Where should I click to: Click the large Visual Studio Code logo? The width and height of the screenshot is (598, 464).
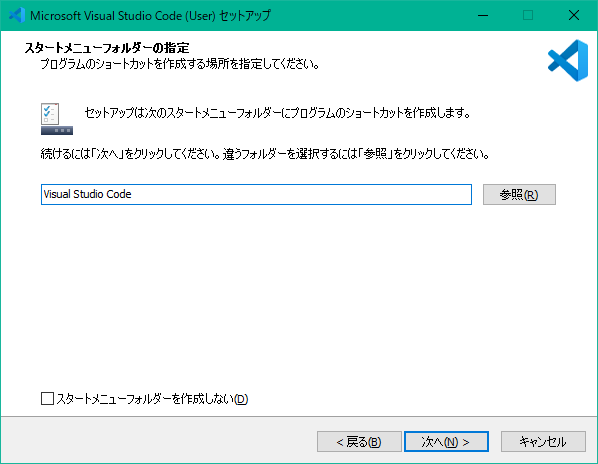[568, 61]
